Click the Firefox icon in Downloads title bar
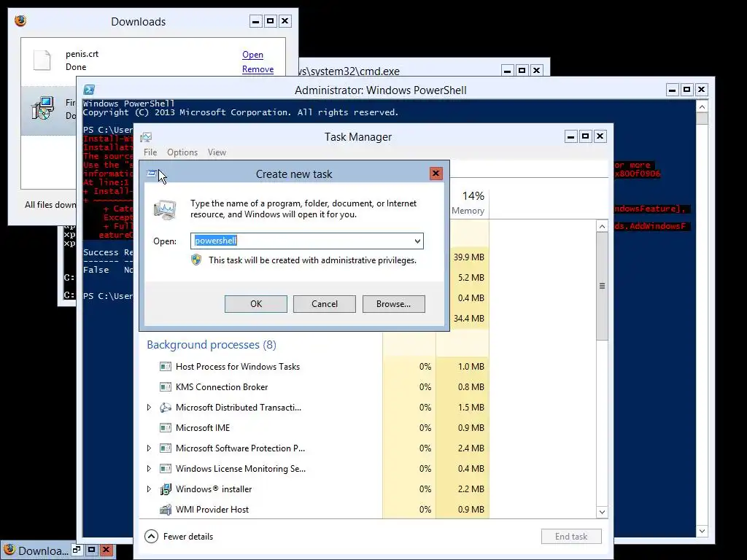The width and height of the screenshot is (747, 560). click(x=20, y=21)
